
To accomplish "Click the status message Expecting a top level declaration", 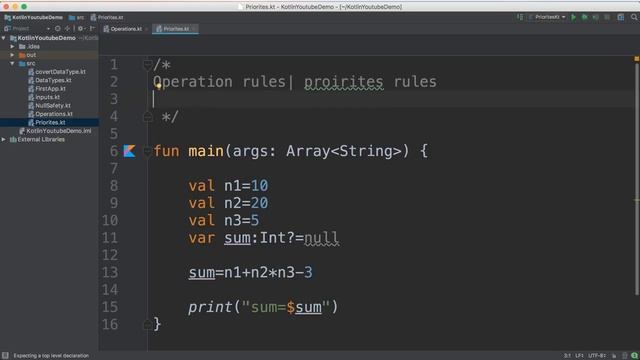I will click(x=51, y=356).
